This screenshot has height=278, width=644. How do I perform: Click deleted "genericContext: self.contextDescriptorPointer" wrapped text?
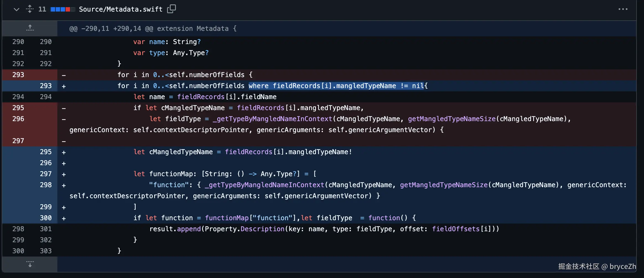pos(159,130)
